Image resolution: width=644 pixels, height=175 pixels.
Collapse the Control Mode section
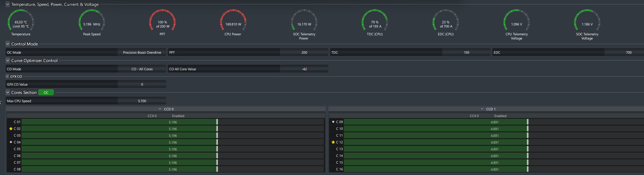[8, 44]
